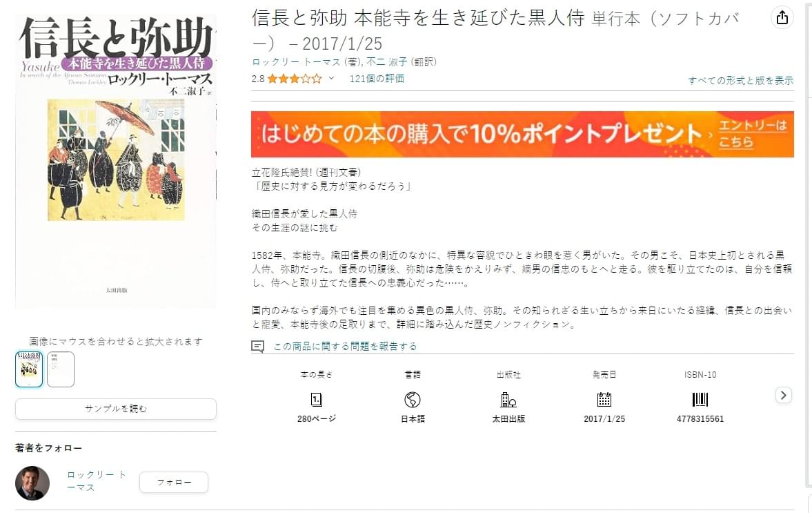
Task: Select the first cover thumbnail
Action: pos(29,369)
